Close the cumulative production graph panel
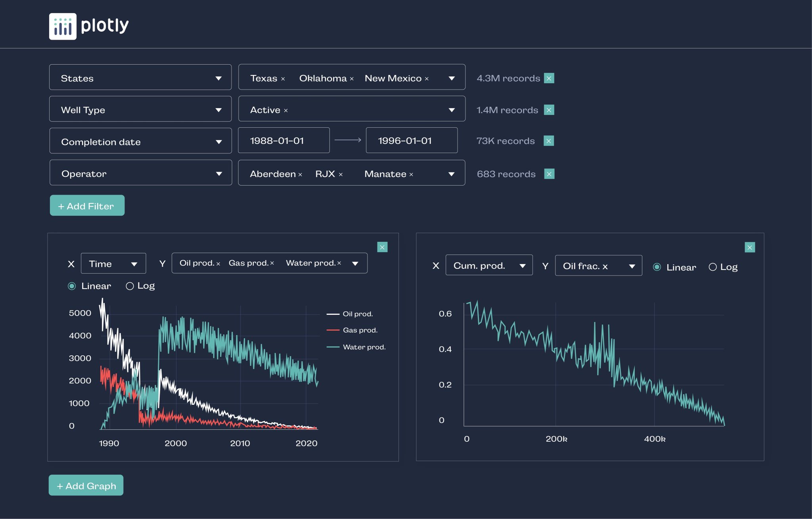The width and height of the screenshot is (812, 519). click(750, 247)
